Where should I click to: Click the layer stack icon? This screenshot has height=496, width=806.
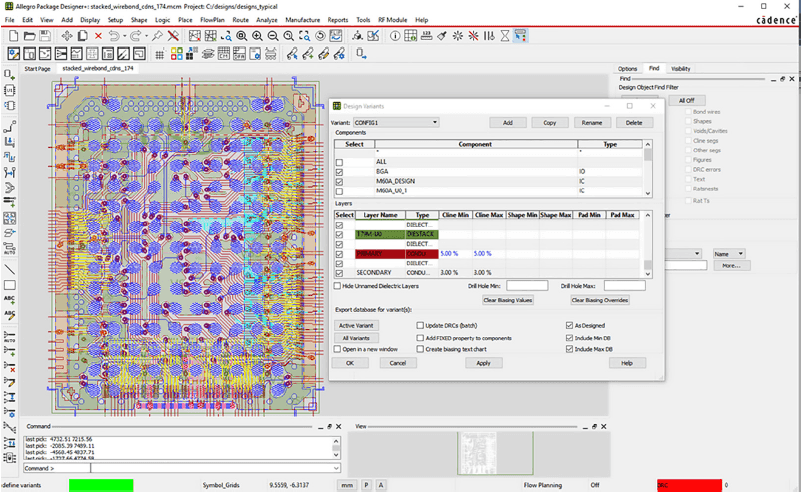pos(208,54)
